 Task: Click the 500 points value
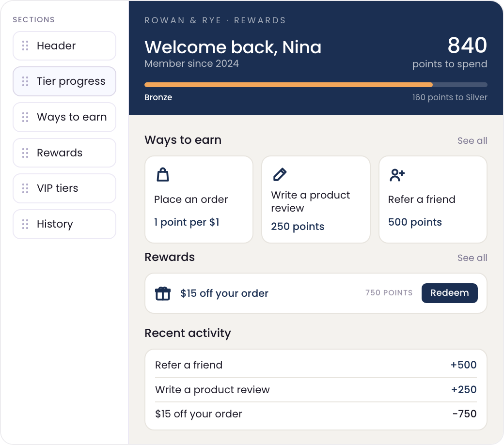click(x=415, y=222)
